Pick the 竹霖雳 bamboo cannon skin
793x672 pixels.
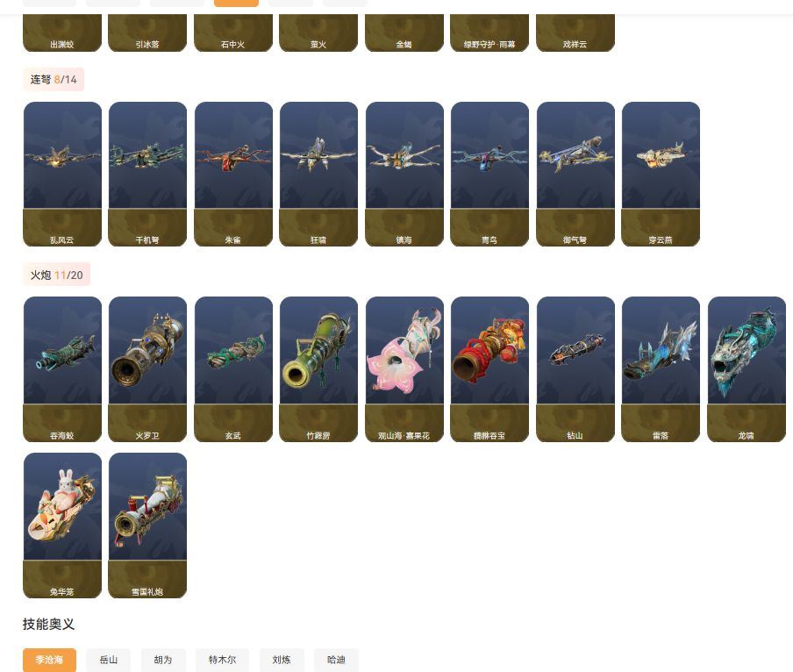click(x=318, y=369)
